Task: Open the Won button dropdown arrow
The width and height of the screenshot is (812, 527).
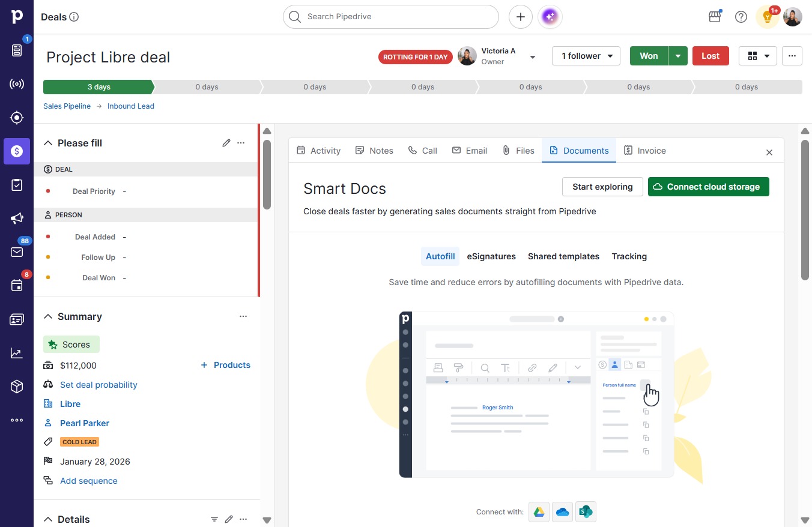Action: [x=678, y=56]
